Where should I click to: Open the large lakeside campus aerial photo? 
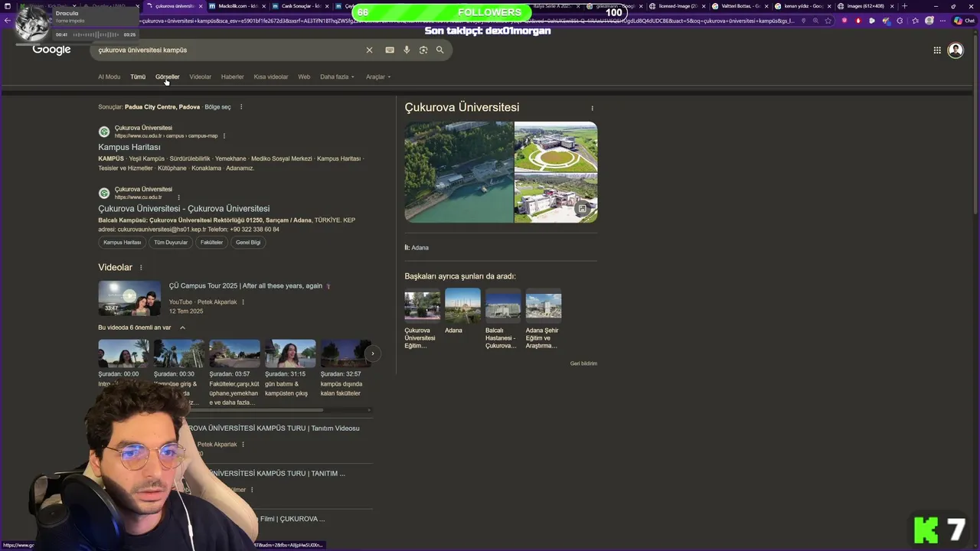tap(459, 172)
